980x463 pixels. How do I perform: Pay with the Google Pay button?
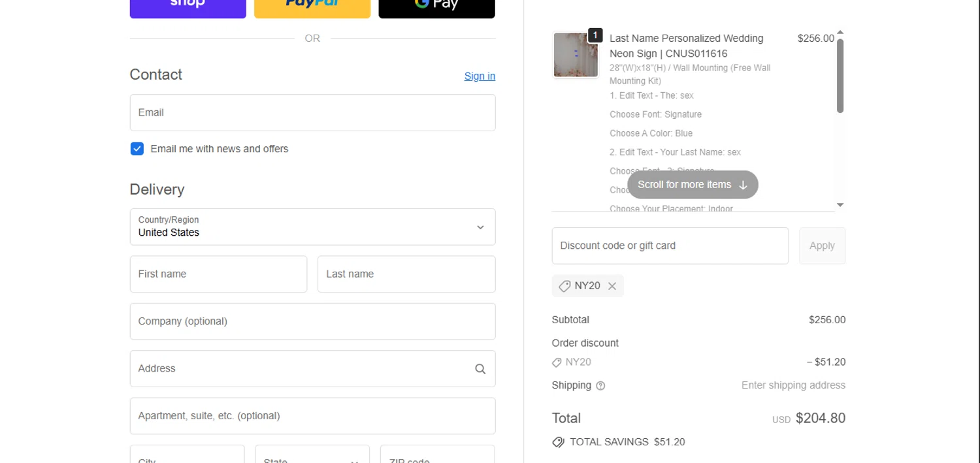coord(436,8)
